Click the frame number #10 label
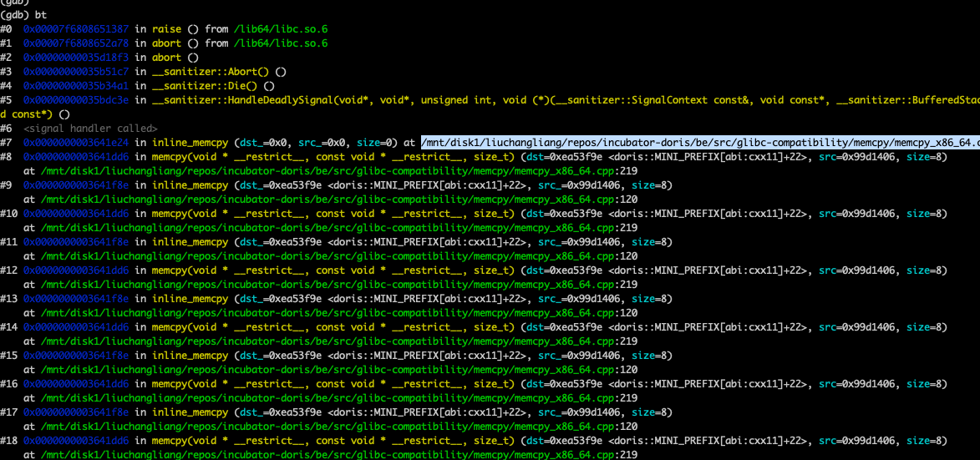 (x=8, y=214)
